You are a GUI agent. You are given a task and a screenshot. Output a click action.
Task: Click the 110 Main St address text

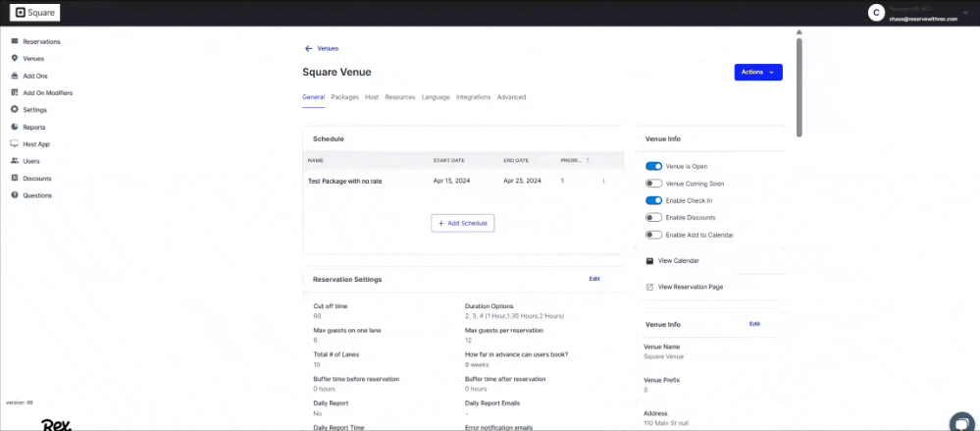click(x=666, y=423)
